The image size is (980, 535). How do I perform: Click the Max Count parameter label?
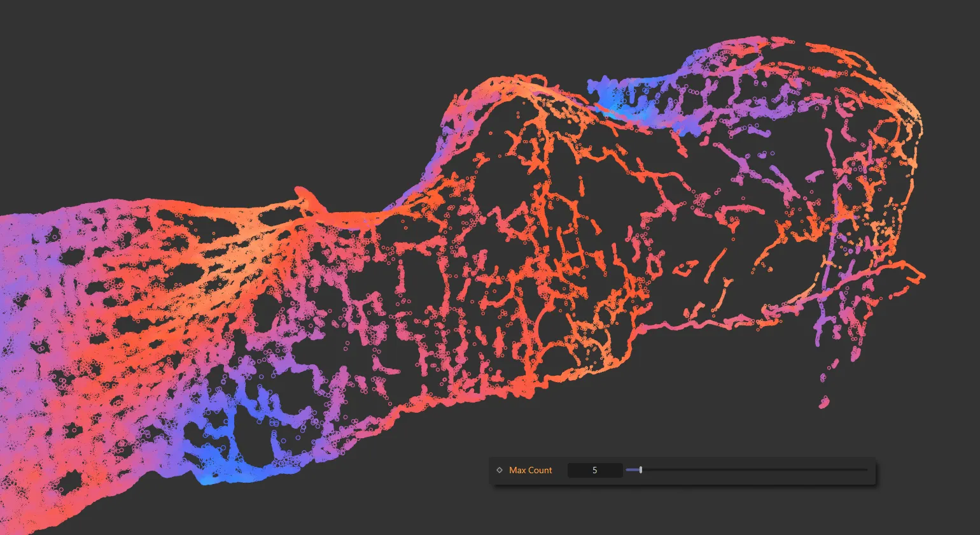[x=530, y=470]
